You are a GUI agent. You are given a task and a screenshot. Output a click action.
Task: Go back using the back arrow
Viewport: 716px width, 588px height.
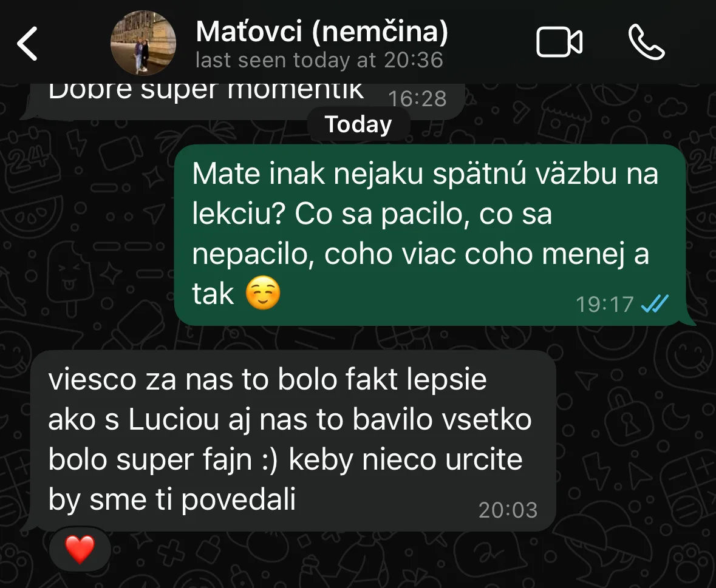pos(27,43)
